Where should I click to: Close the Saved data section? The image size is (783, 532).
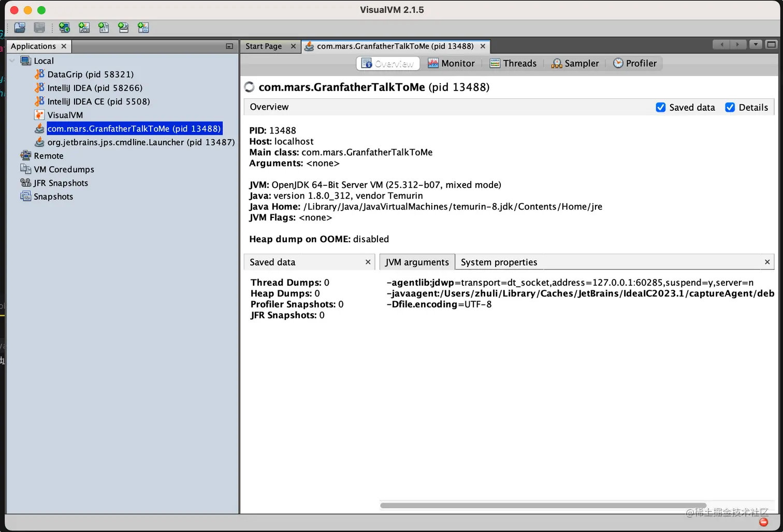click(368, 262)
